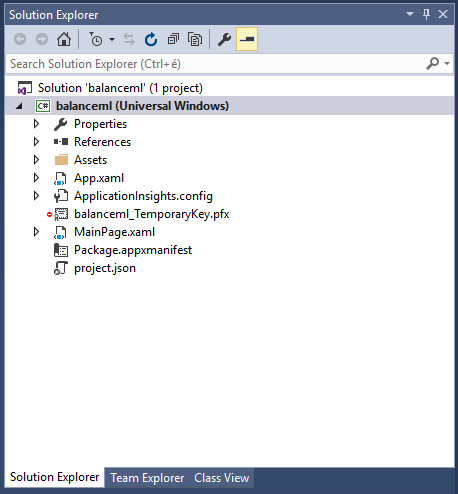458x494 pixels.
Task: Switch to the Team Explorer tab
Action: point(147,478)
